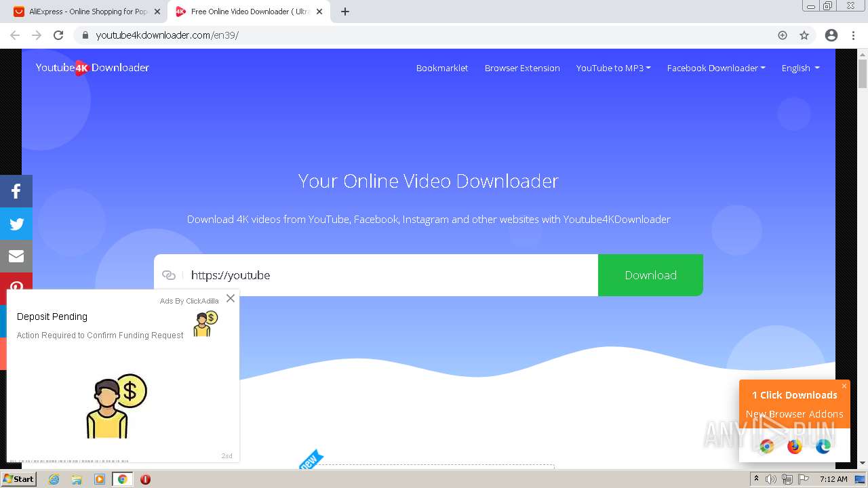Click the small deposit icon in ad header
This screenshot has height=488, width=868.
click(205, 324)
